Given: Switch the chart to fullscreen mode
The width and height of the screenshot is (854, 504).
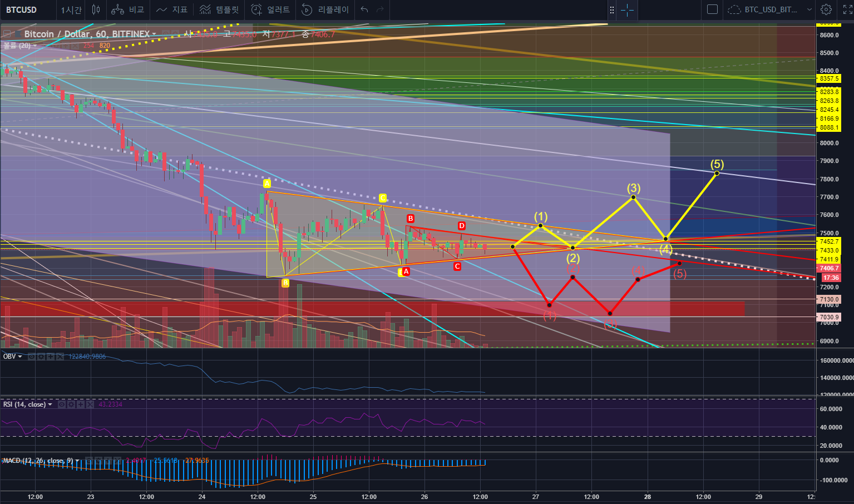Looking at the screenshot, I should coord(847,9).
